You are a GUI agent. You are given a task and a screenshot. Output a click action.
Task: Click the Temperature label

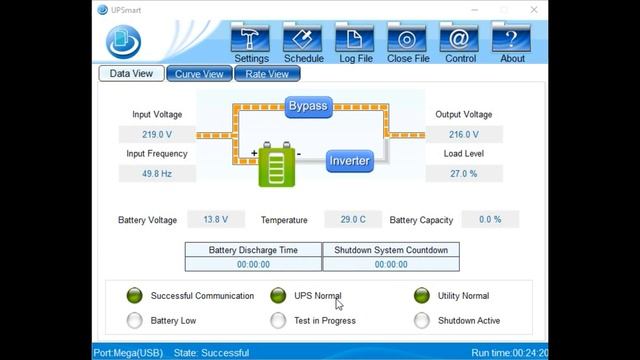click(x=284, y=220)
